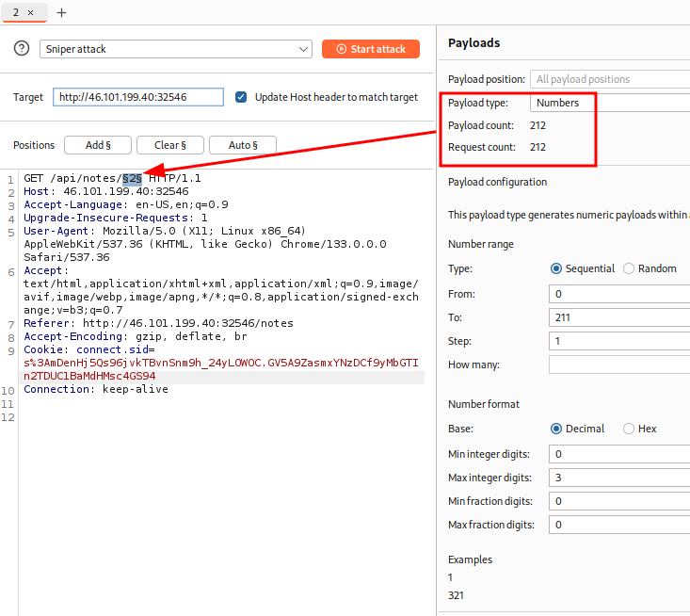Click the Add § button
690x616 pixels.
[98, 145]
